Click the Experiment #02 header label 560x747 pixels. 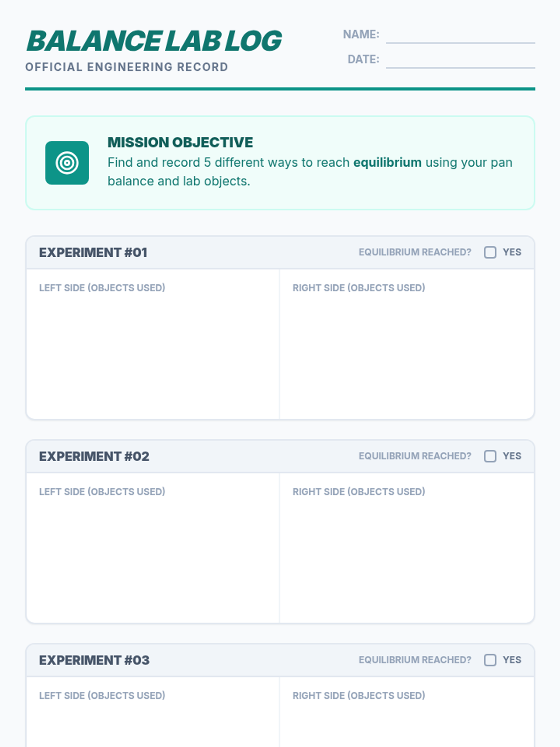pyautogui.click(x=94, y=456)
